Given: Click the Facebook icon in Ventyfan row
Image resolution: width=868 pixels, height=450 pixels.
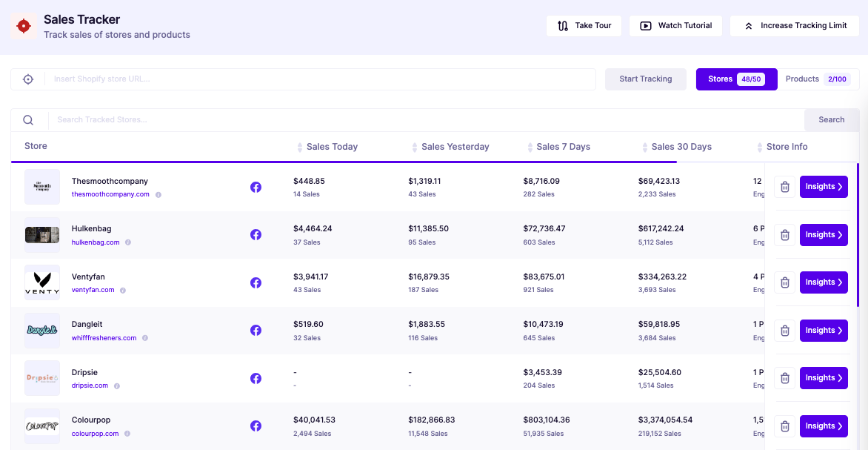Looking at the screenshot, I should click(256, 282).
